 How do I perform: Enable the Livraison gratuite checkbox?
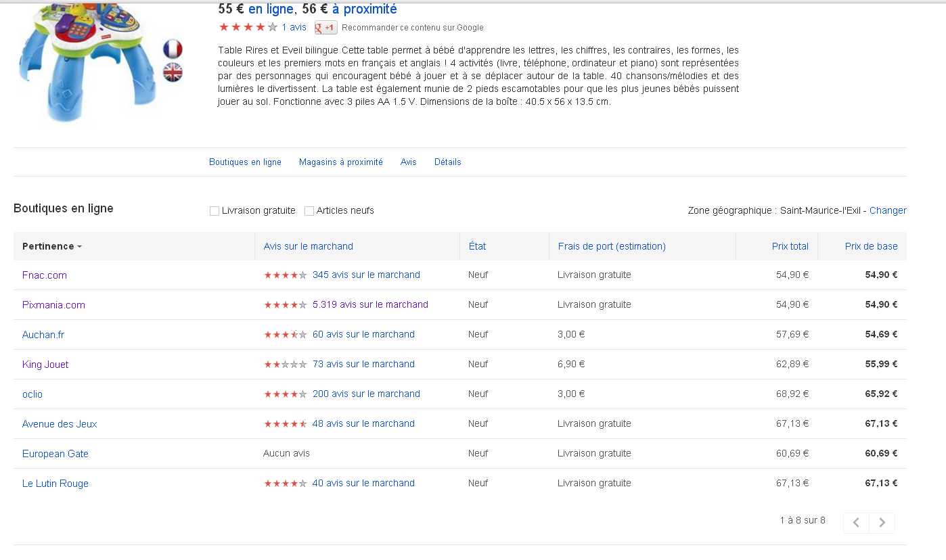pyautogui.click(x=215, y=211)
